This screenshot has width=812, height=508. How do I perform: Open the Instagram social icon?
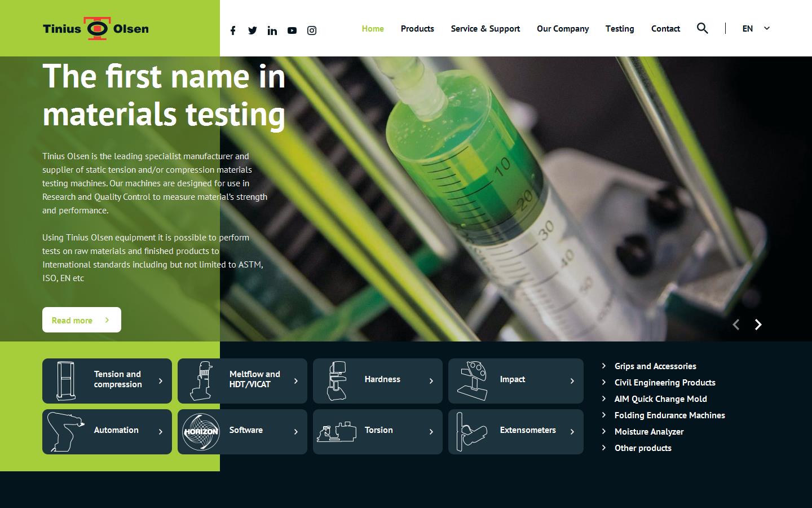click(x=312, y=30)
